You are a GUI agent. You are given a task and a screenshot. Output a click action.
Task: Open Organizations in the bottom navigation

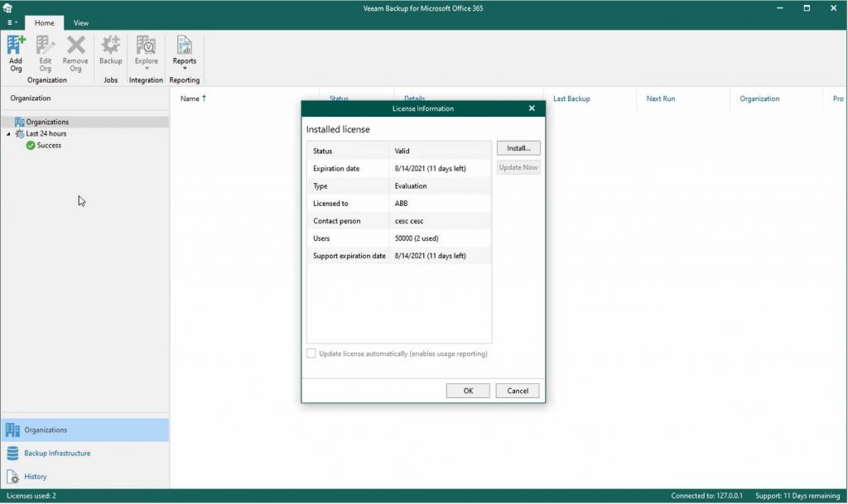(x=85, y=430)
